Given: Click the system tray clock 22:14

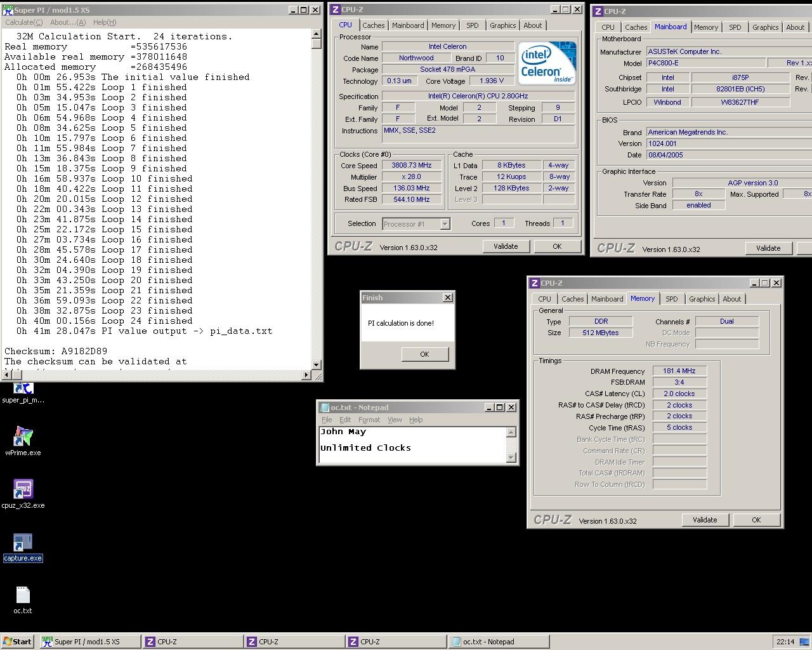Looking at the screenshot, I should (x=785, y=642).
